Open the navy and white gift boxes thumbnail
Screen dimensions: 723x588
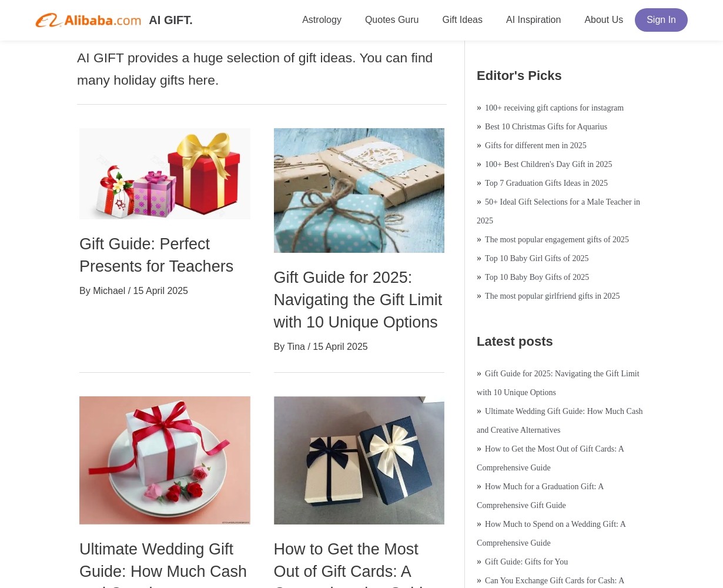[x=359, y=460]
